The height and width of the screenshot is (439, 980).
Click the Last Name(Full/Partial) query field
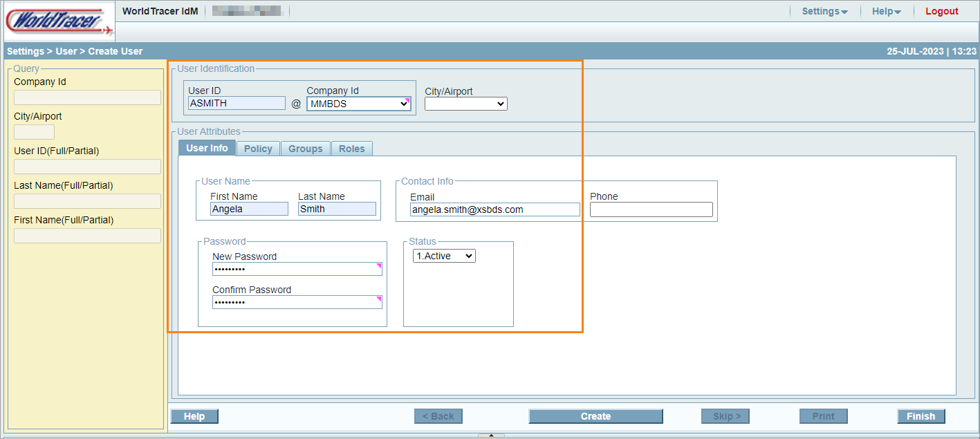pyautogui.click(x=87, y=201)
